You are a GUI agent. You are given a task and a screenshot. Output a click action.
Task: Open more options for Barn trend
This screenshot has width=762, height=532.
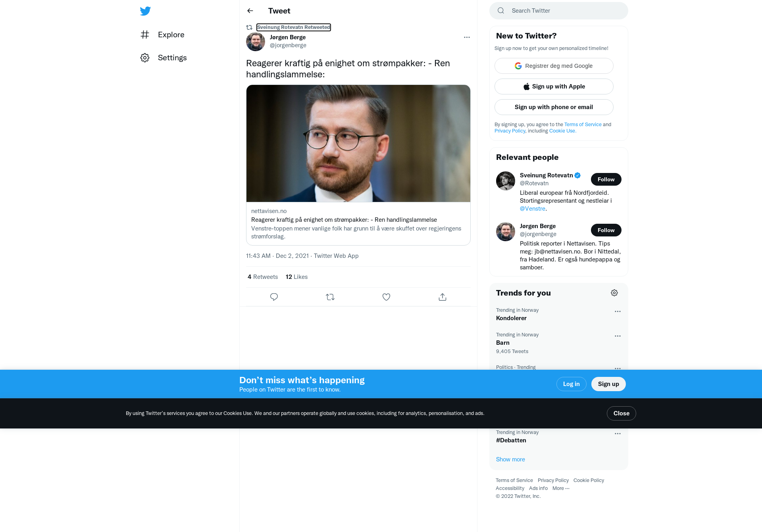[x=618, y=336]
